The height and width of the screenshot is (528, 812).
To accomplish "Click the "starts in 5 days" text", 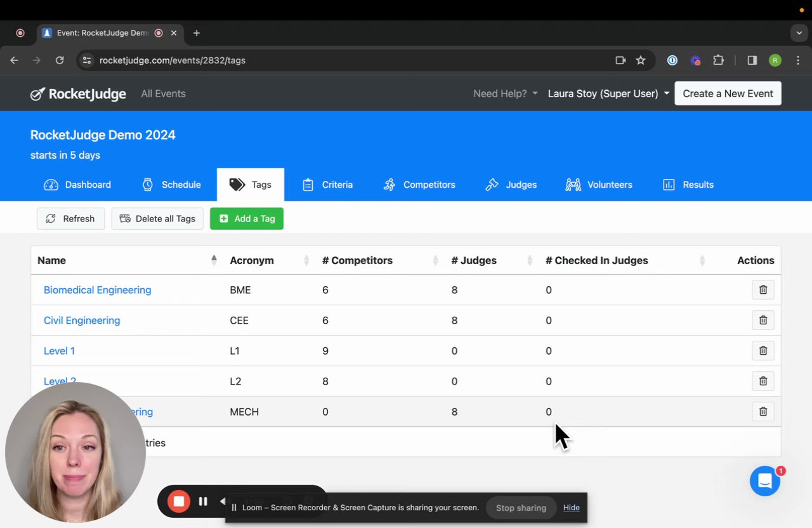I will coord(65,155).
